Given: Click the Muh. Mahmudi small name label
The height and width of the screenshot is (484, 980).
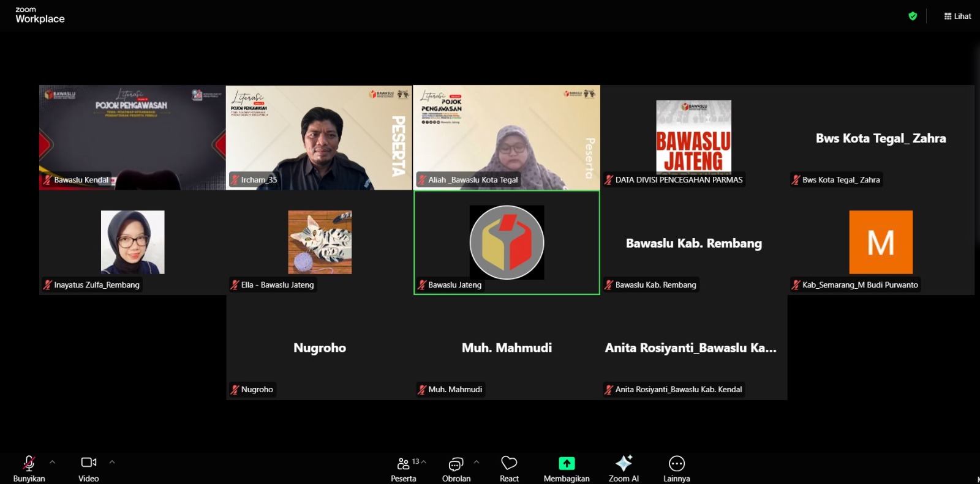Looking at the screenshot, I should coord(455,390).
